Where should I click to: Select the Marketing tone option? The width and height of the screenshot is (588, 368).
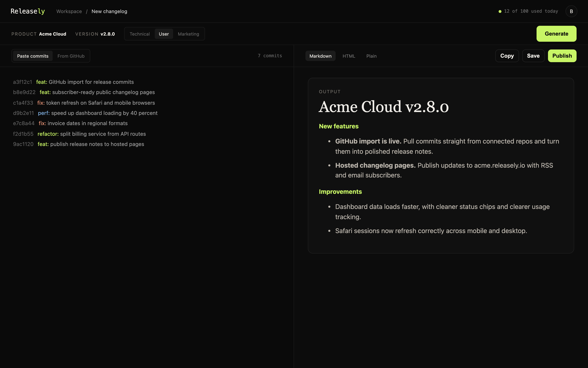pyautogui.click(x=188, y=34)
